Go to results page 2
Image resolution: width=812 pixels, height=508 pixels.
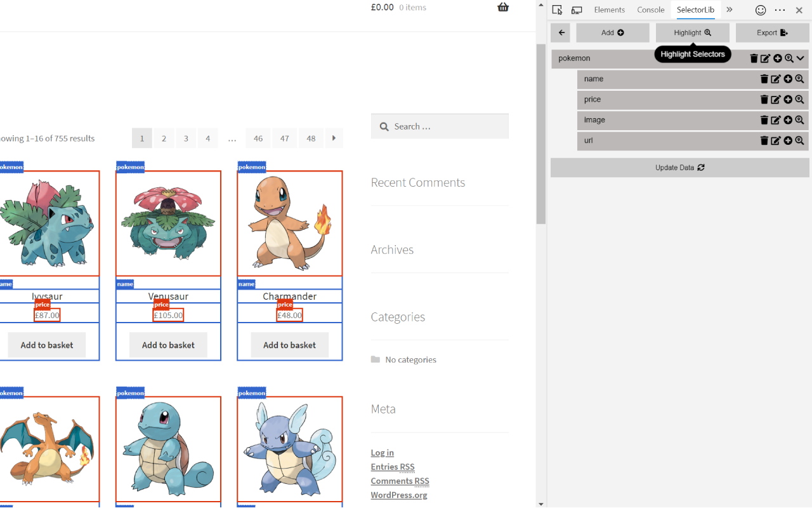tap(164, 138)
